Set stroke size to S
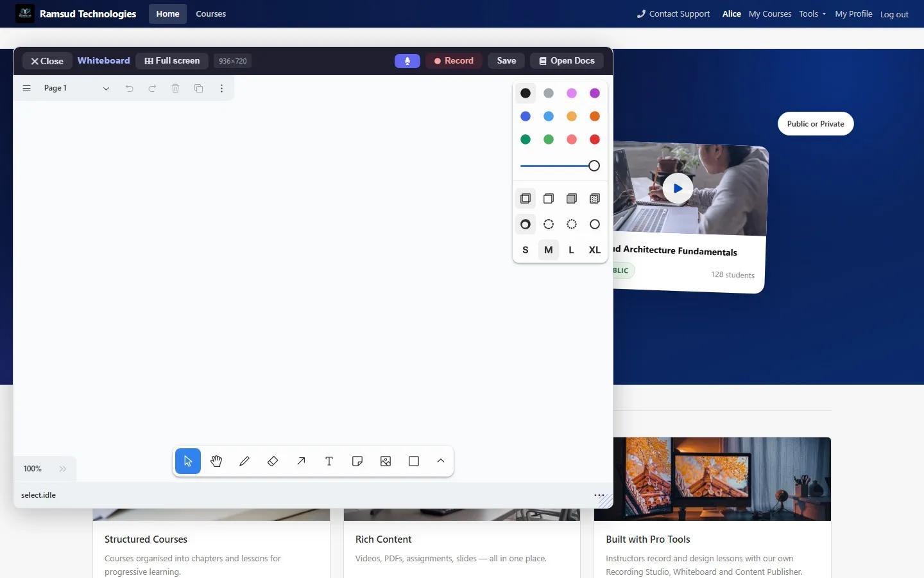Viewport: 924px width, 578px height. [526, 250]
